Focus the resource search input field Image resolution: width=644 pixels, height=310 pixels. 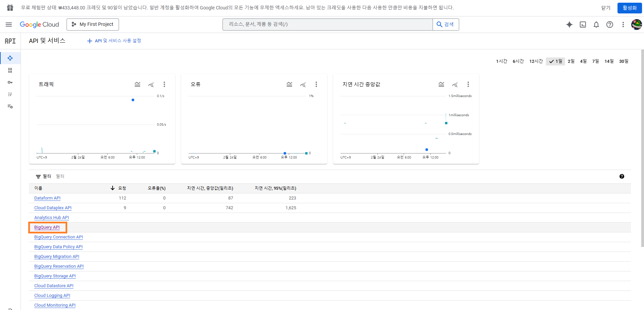[328, 25]
